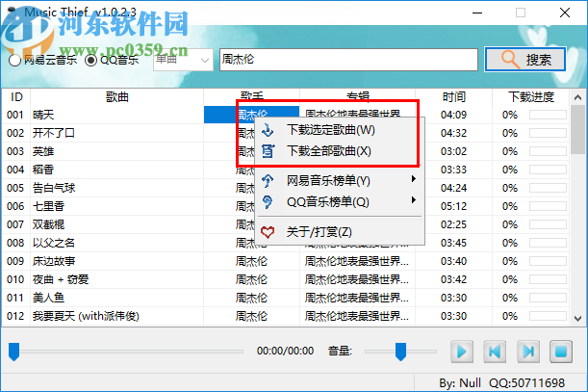Select song row 我要夏天 (with派伟俊)
588x392 pixels.
point(286,316)
